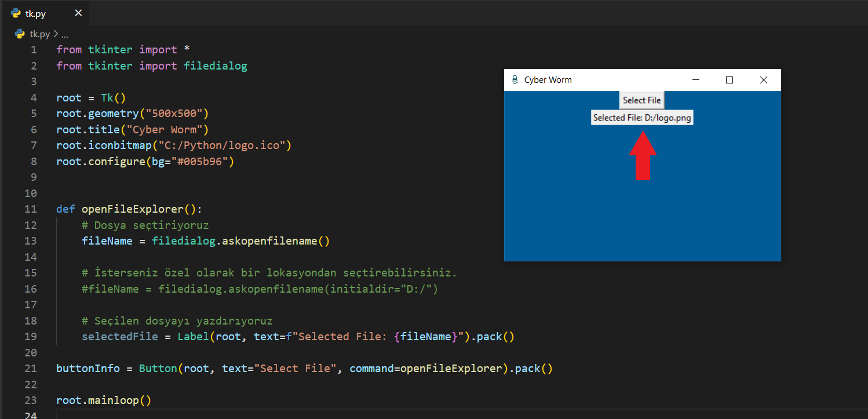Expand the breadcrumb ellipsis symbol list
The image size is (868, 419).
click(x=64, y=34)
